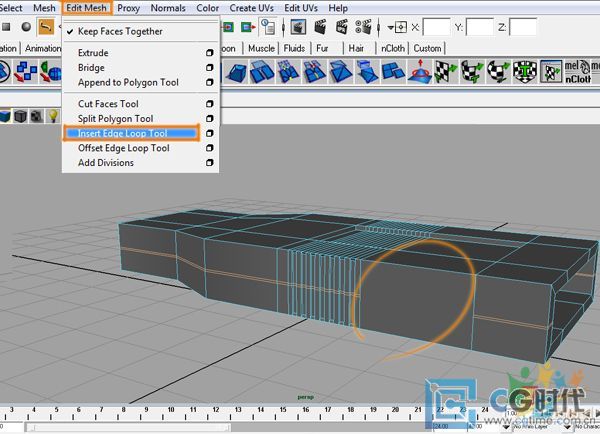
Task: Open the Edit UVs menu
Action: click(301, 8)
